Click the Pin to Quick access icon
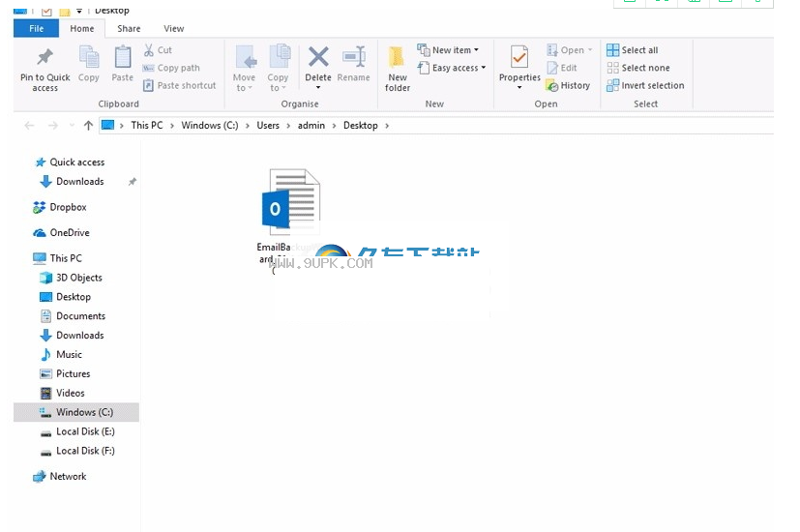 pos(44,57)
